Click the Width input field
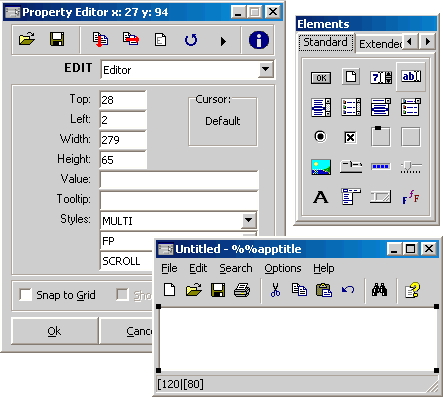443x397 pixels. (x=123, y=140)
